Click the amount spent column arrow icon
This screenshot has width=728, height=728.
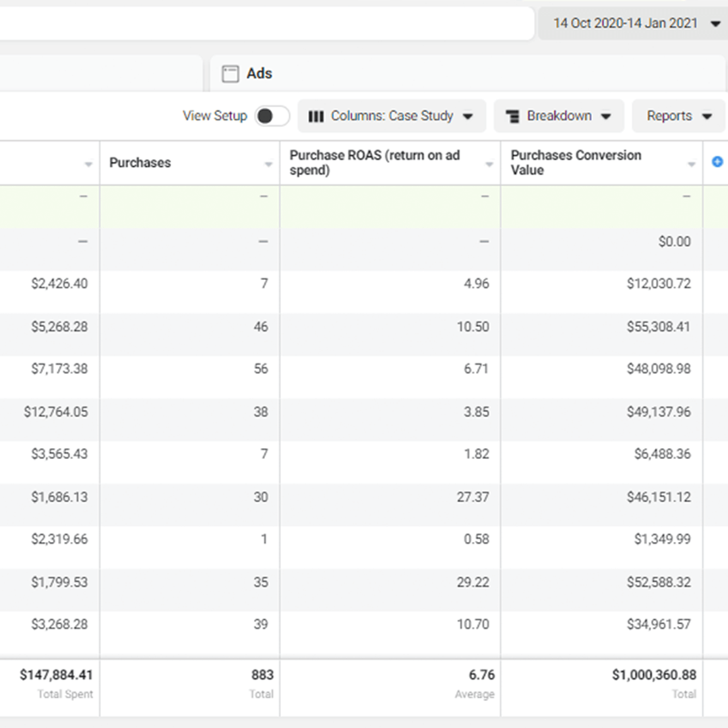(88, 164)
